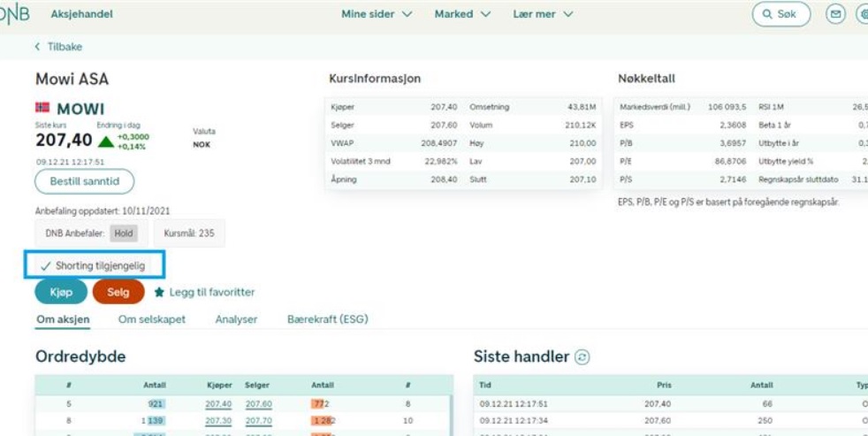The height and width of the screenshot is (436, 868).
Task: Click Aksjehandel in the header
Action: tap(82, 14)
